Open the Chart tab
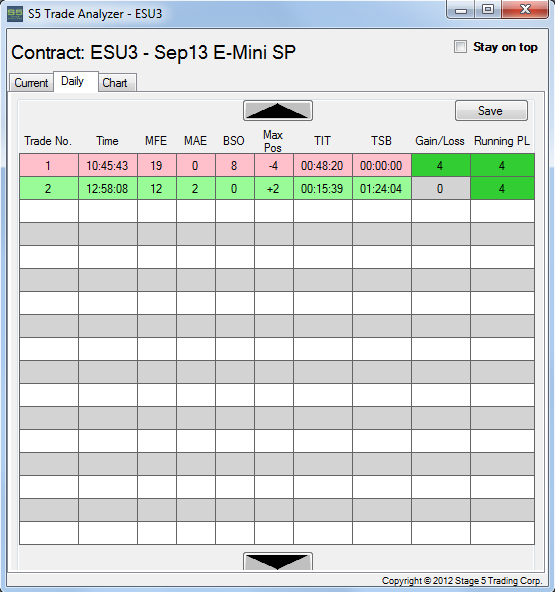This screenshot has height=592, width=555. pyautogui.click(x=117, y=83)
